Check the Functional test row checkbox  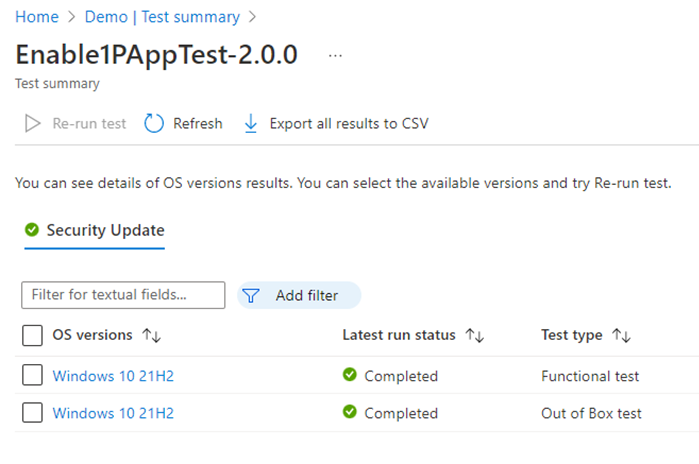click(x=33, y=375)
